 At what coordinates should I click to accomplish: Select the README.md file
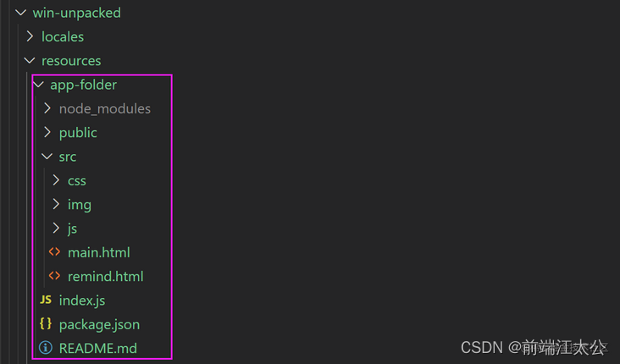click(x=98, y=348)
